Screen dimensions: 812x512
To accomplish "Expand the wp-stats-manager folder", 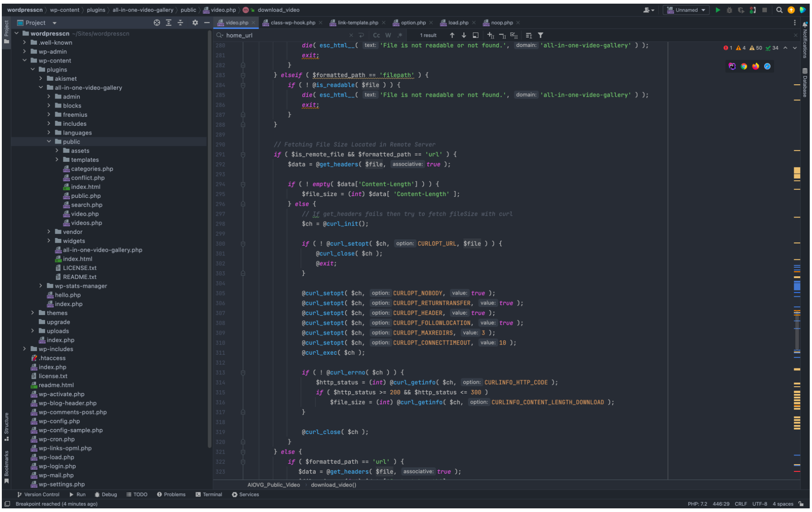I will click(41, 286).
